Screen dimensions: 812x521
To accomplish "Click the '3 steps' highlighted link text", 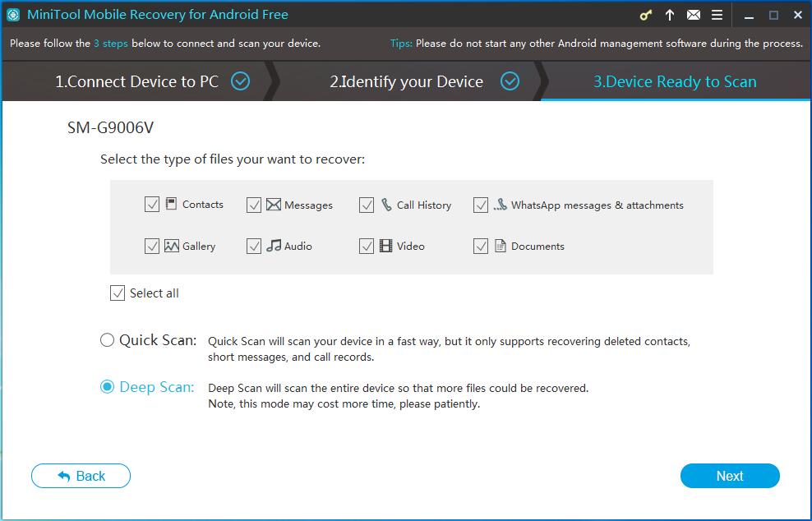I will 111,44.
